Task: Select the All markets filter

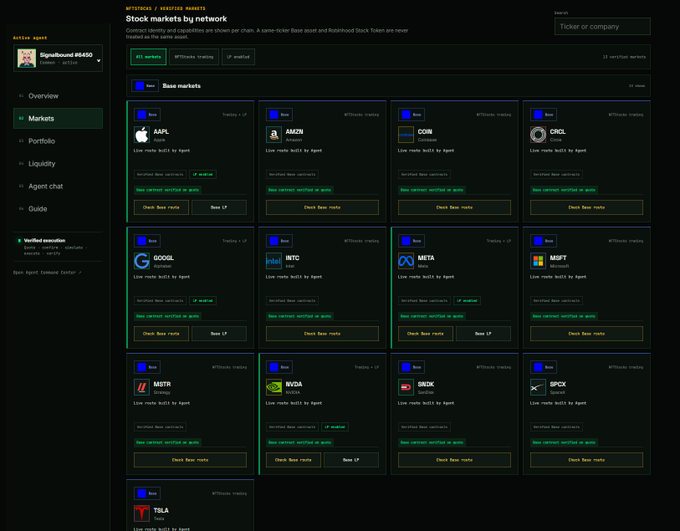Action: click(x=148, y=57)
